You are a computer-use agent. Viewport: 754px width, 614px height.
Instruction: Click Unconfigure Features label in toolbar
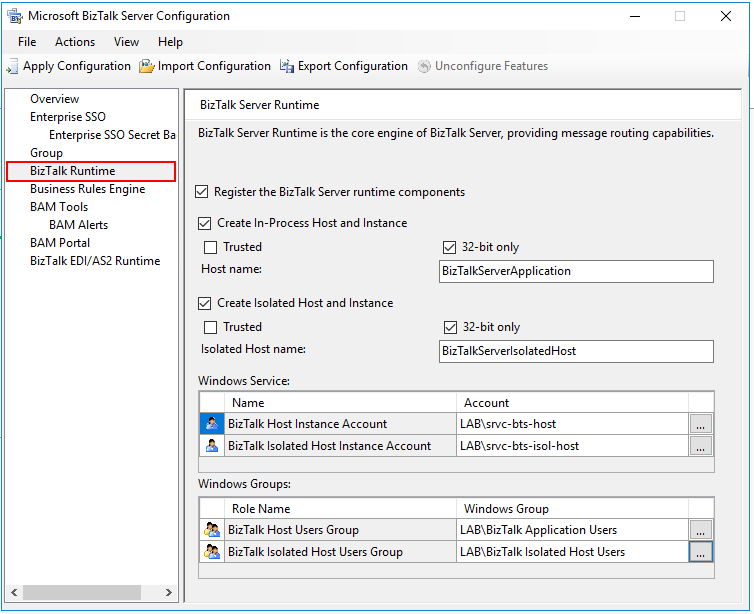491,66
